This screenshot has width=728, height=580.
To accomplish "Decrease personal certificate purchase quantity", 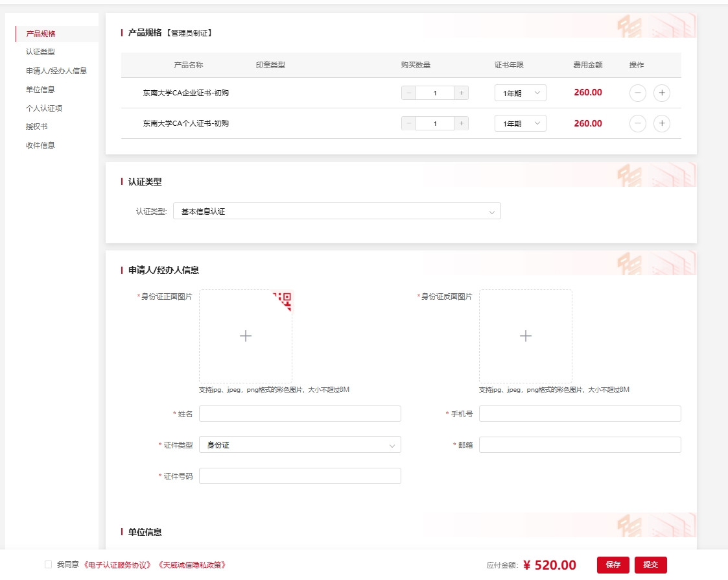I will click(409, 123).
